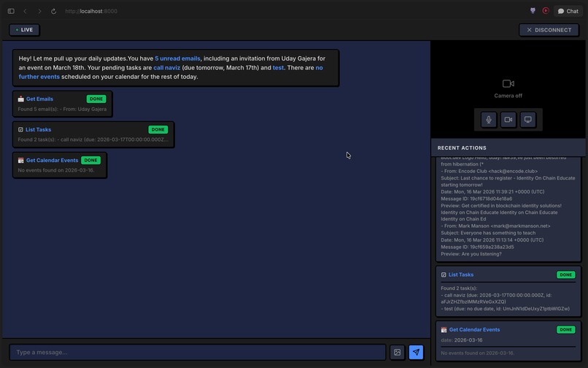
Task: Start screen sharing with the monitor button
Action: tap(527, 120)
